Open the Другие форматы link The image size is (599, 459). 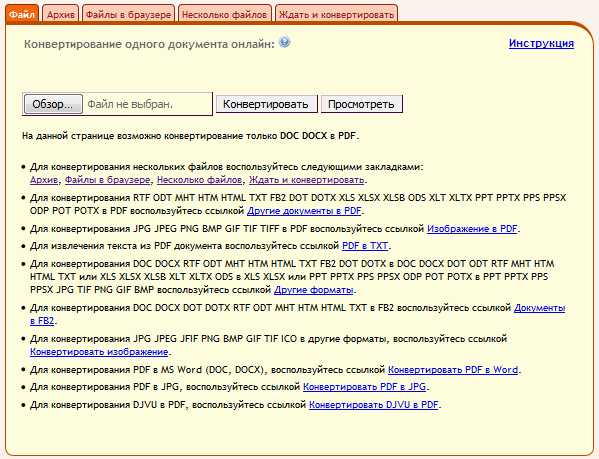[x=314, y=290]
